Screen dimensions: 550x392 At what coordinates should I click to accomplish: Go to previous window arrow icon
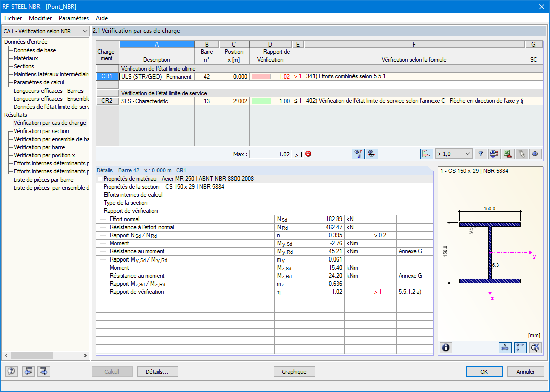[28, 371]
